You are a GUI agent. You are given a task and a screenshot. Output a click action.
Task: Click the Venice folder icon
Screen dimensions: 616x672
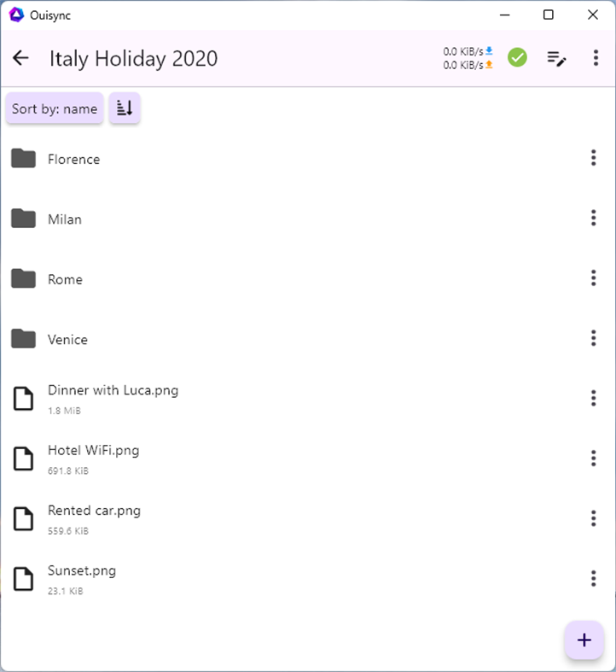[x=23, y=339]
